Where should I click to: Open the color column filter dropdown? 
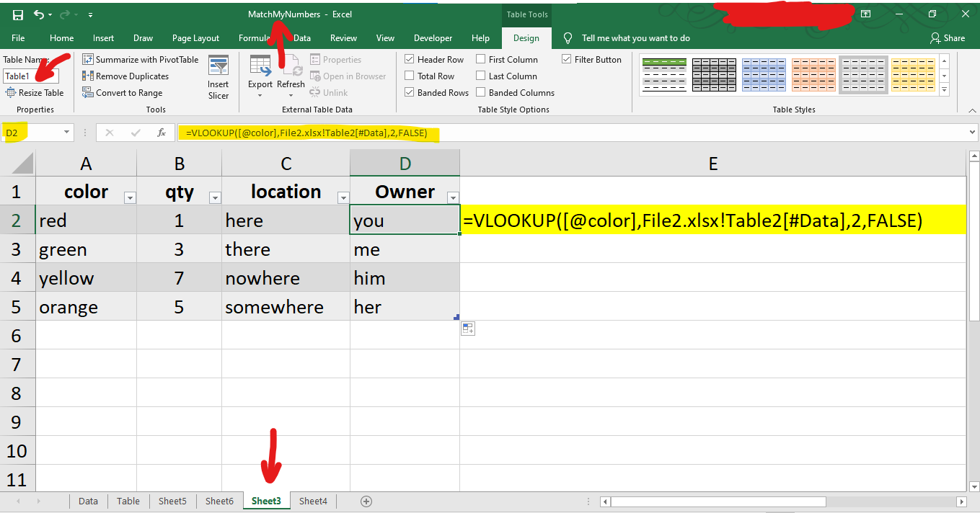(x=130, y=197)
